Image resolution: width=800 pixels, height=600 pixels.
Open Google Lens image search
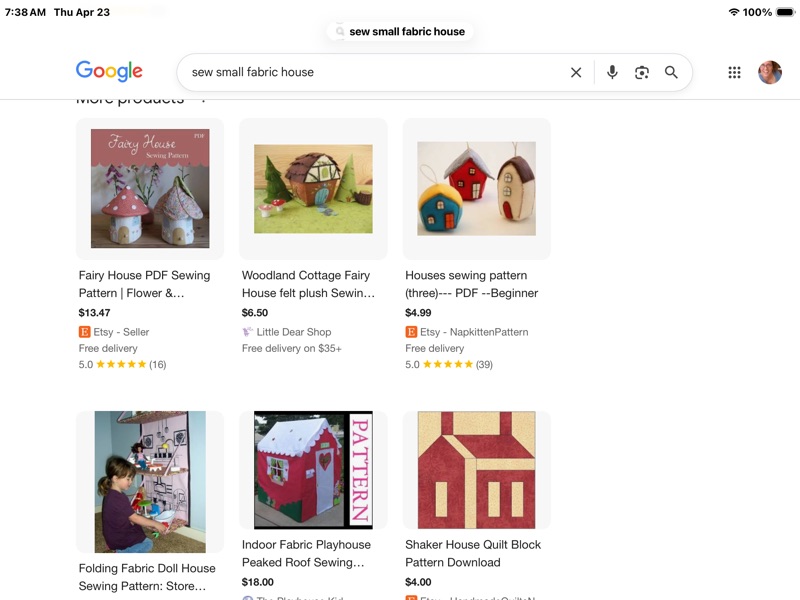pos(642,72)
